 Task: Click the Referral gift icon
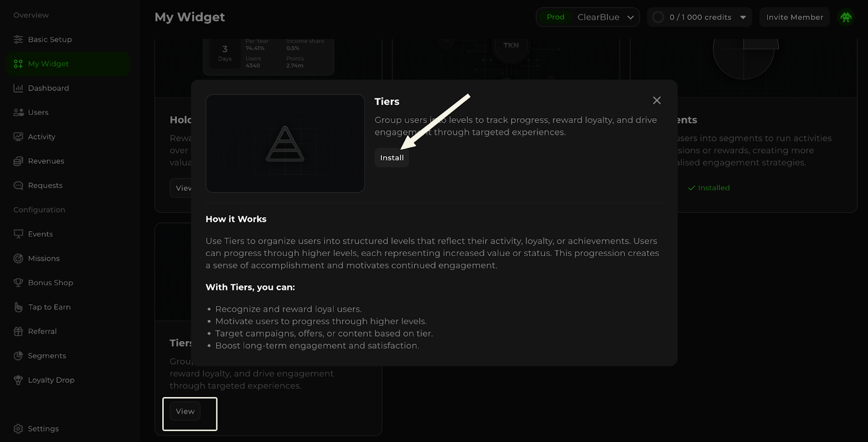[18, 331]
